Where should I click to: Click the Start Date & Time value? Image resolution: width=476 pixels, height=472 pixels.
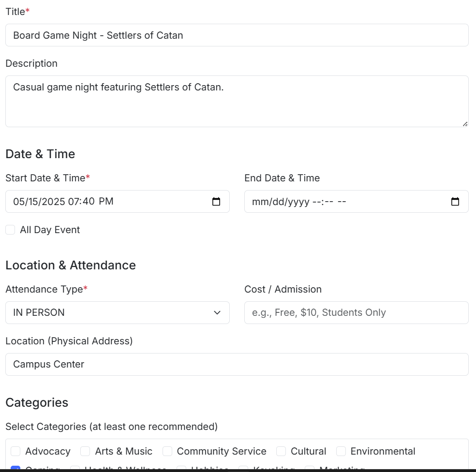coord(63,202)
